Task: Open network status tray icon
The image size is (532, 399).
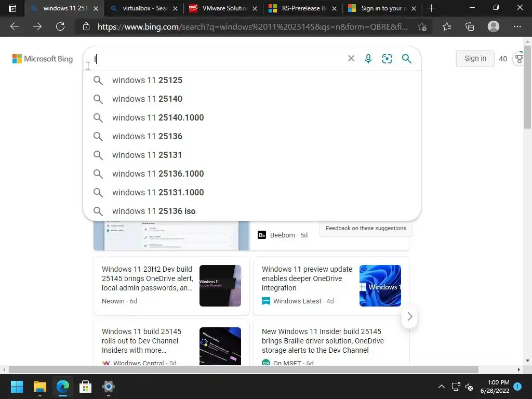Action: [456, 387]
